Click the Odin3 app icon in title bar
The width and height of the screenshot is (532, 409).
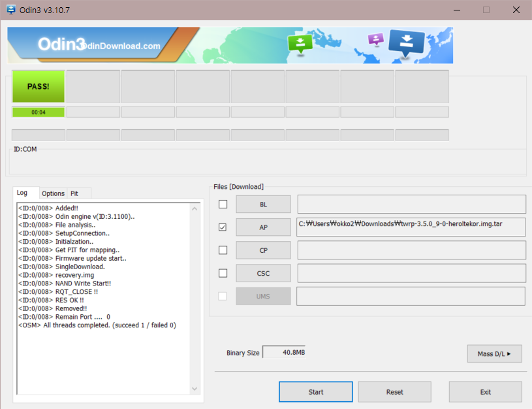[11, 10]
